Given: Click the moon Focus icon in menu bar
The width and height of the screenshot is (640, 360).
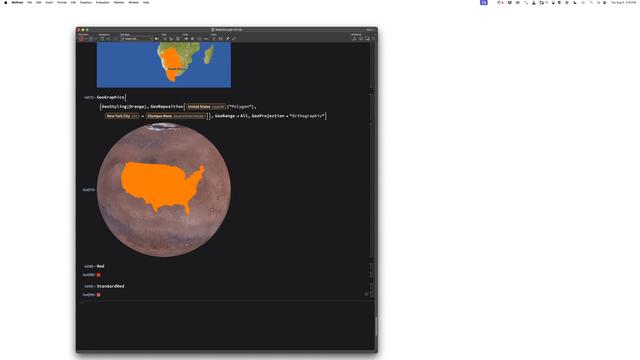Looking at the screenshot, I should coord(575,2).
